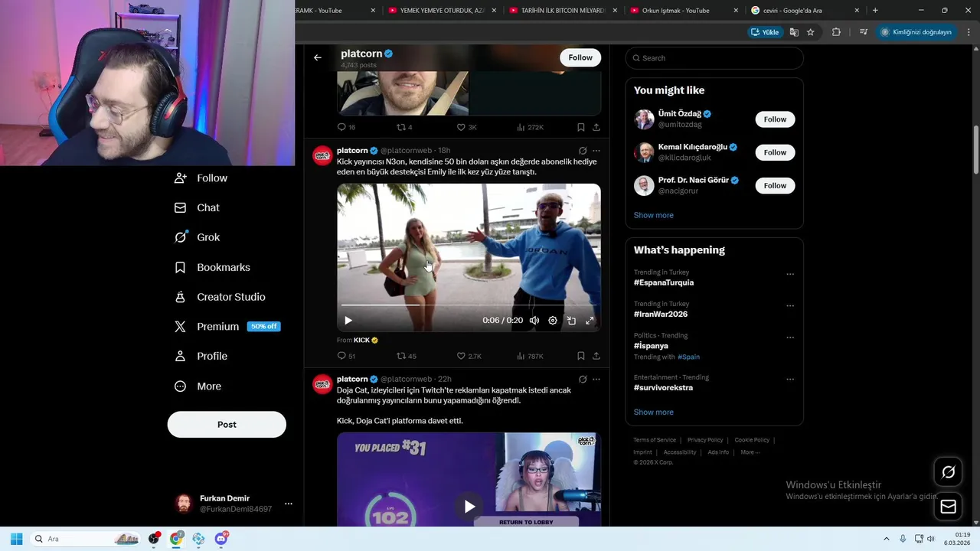
Task: Open Discord from the taskbar
Action: (x=221, y=539)
